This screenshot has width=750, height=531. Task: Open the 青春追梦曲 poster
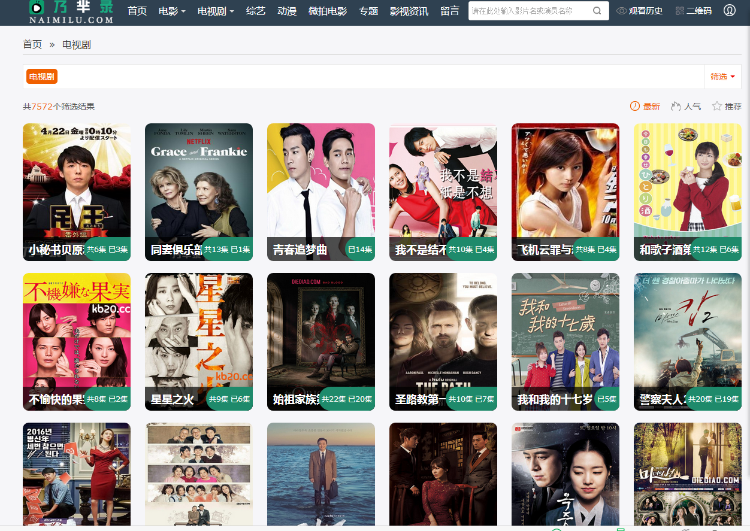pyautogui.click(x=321, y=192)
